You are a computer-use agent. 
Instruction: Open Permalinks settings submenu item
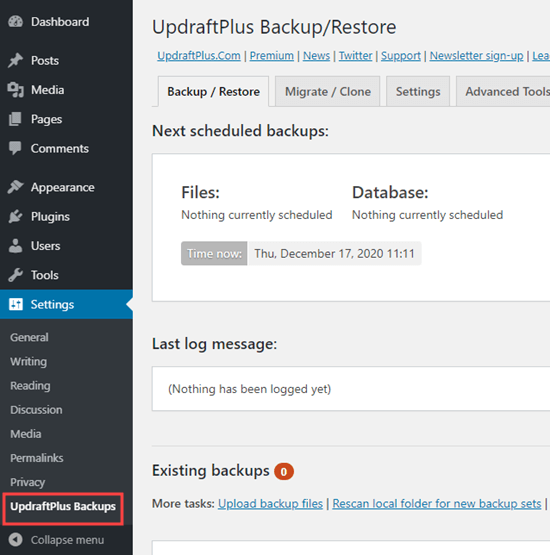36,458
